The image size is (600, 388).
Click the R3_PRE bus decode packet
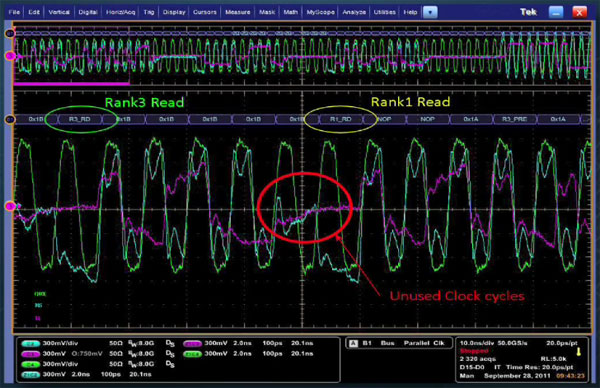(x=515, y=119)
